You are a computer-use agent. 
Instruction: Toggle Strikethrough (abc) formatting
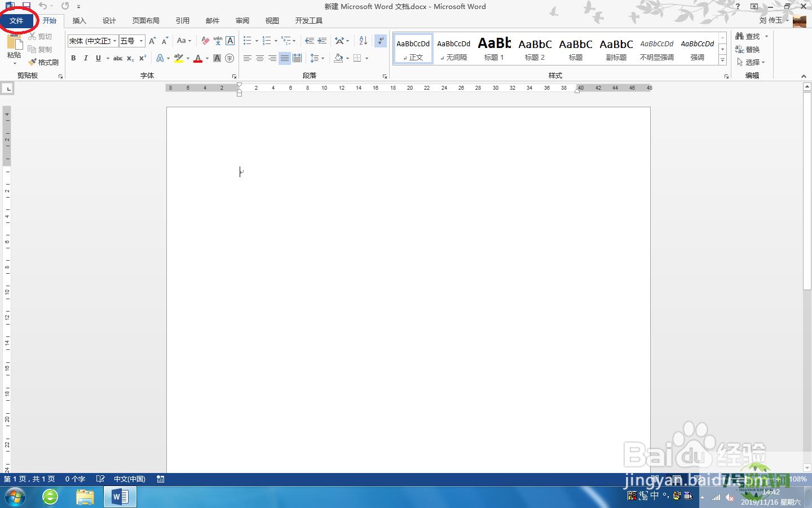[x=118, y=58]
